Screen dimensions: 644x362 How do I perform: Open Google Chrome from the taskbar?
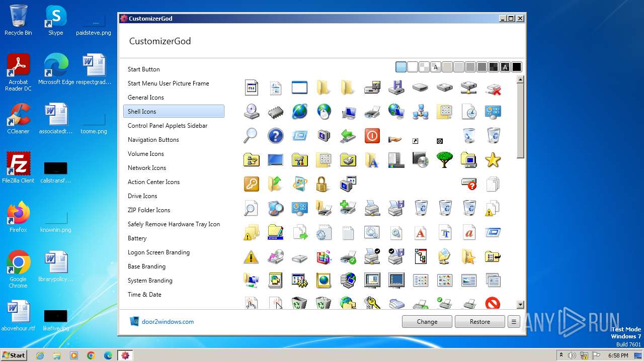[91, 355]
